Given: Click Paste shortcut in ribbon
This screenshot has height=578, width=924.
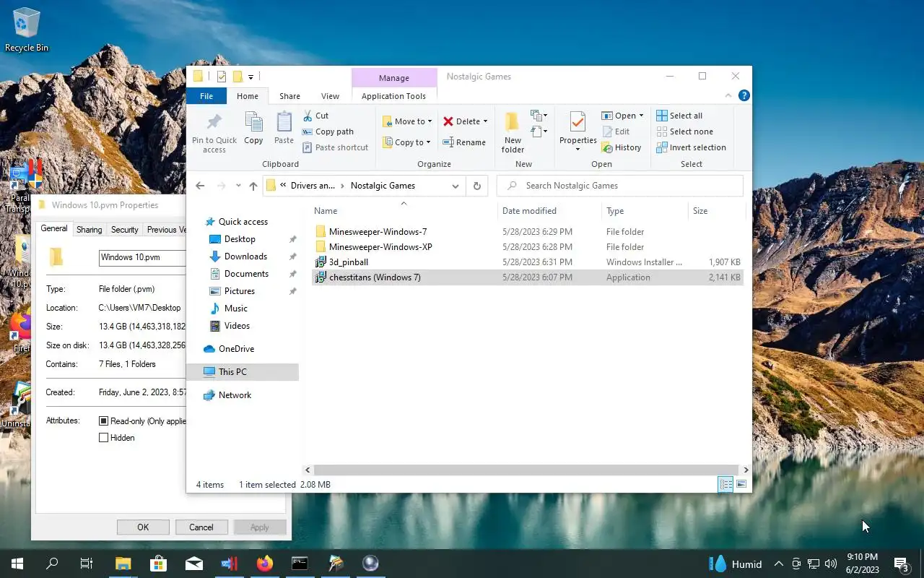Looking at the screenshot, I should (335, 147).
